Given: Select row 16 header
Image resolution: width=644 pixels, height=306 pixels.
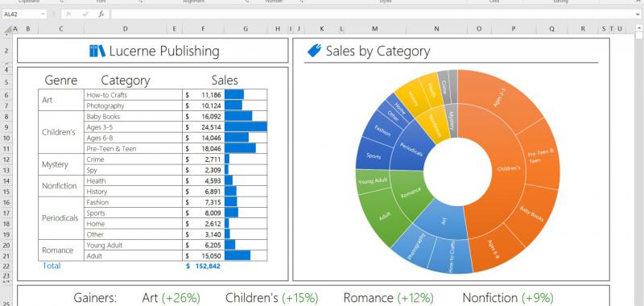Looking at the screenshot, I should [x=6, y=202].
